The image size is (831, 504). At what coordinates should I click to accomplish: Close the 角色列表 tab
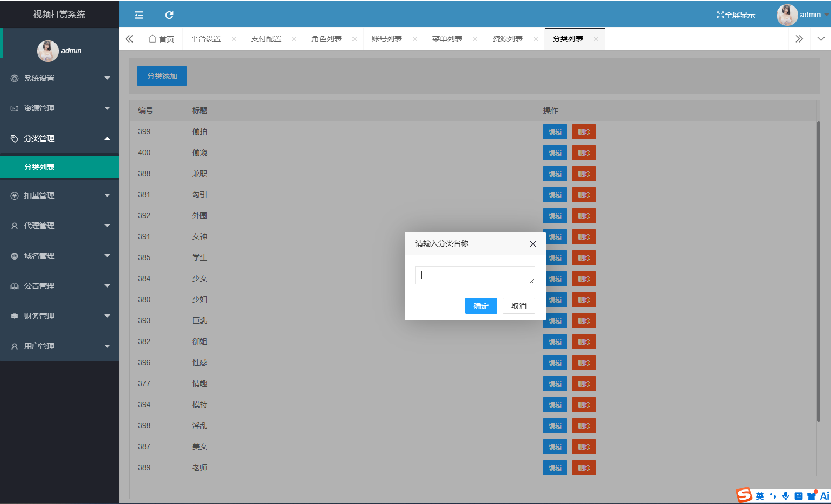[x=355, y=39]
